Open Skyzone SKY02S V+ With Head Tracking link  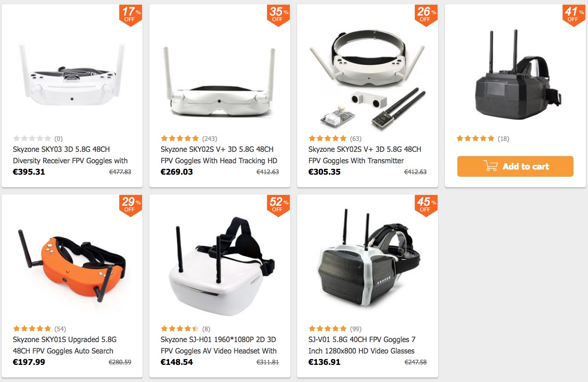pos(219,155)
